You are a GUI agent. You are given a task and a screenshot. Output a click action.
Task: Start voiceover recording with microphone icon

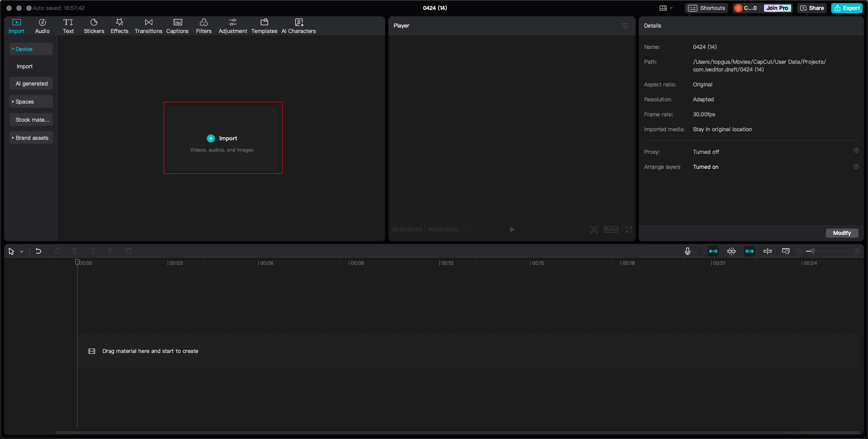coord(688,251)
